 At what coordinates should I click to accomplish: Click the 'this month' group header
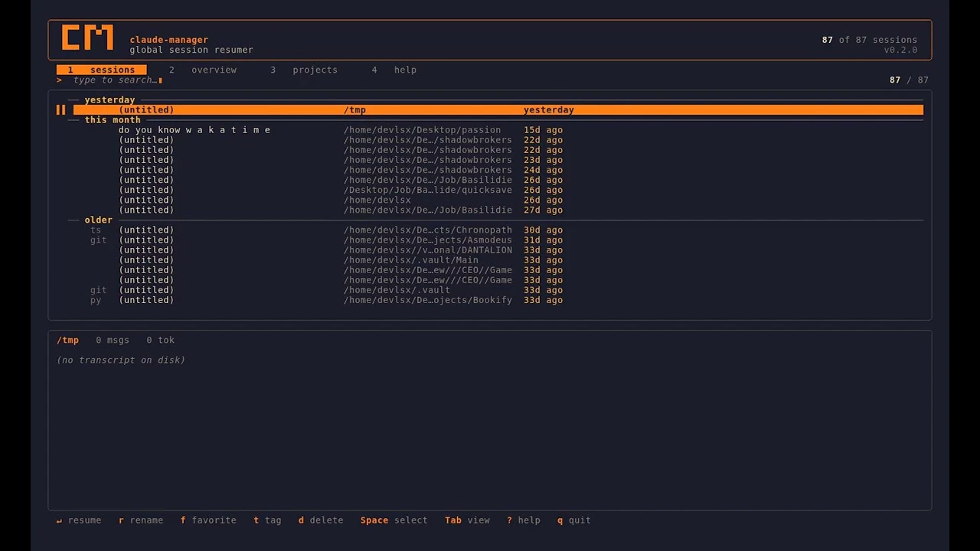point(113,120)
